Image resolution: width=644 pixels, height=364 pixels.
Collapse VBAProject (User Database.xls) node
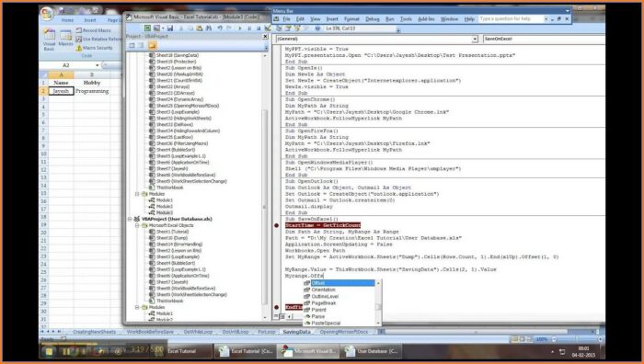tap(130, 219)
